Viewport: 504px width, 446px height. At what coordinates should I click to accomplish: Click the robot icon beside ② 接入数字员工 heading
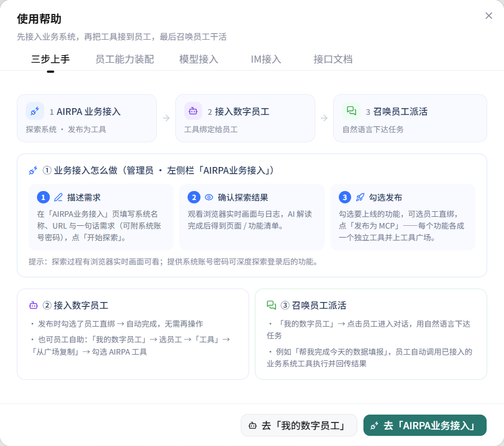tap(34, 305)
